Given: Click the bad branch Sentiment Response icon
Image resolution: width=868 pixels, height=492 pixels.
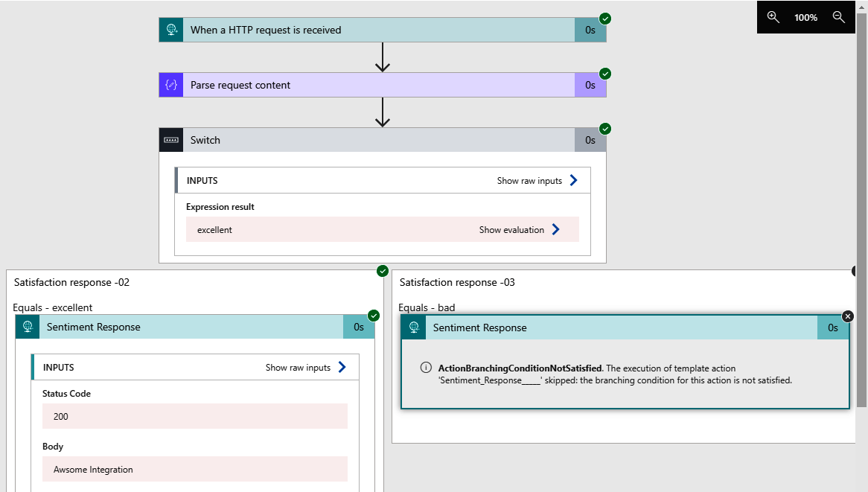Looking at the screenshot, I should click(413, 328).
